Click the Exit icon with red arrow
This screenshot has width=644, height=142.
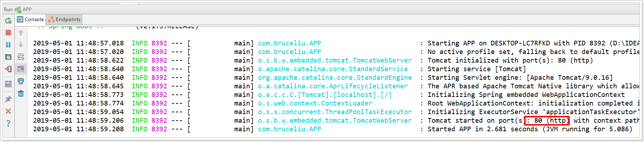coord(8,69)
